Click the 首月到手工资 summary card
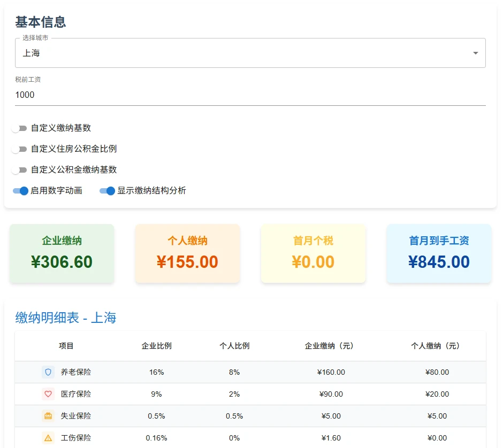Screen dimensions: 503x448 tap(439, 253)
